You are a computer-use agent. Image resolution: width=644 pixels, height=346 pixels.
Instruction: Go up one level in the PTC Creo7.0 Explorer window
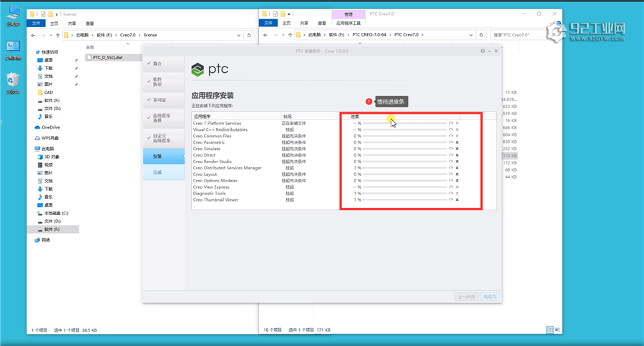point(290,35)
